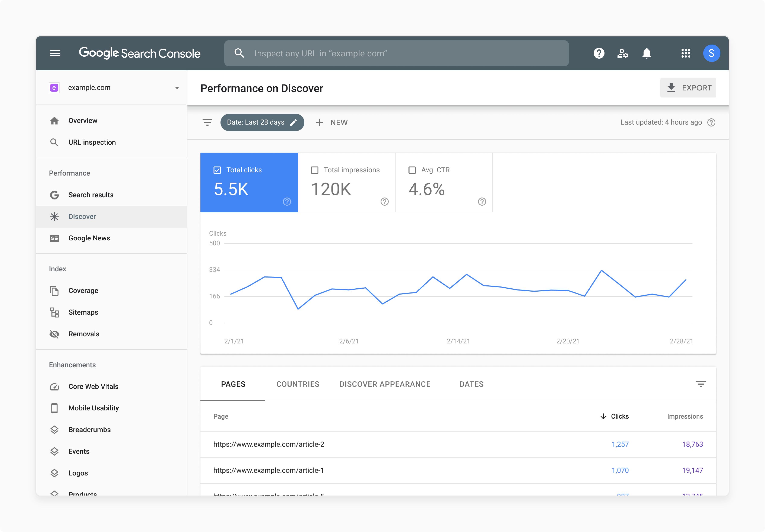This screenshot has width=765, height=532.
Task: Select the PAGES tab
Action: point(233,384)
